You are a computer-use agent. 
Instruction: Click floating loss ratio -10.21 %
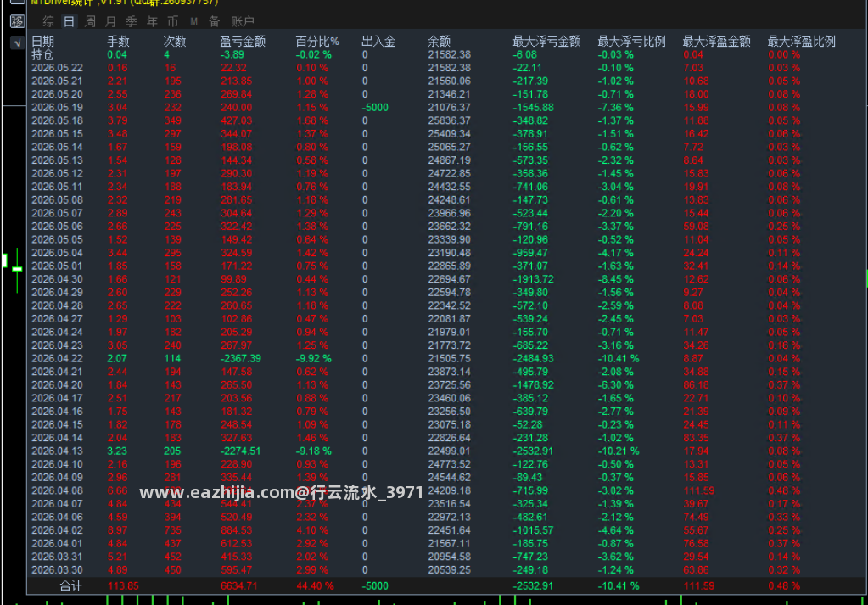[619, 451]
